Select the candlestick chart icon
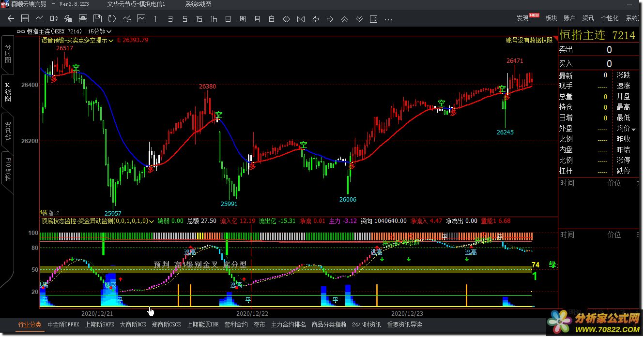The image size is (644, 337). [x=54, y=19]
